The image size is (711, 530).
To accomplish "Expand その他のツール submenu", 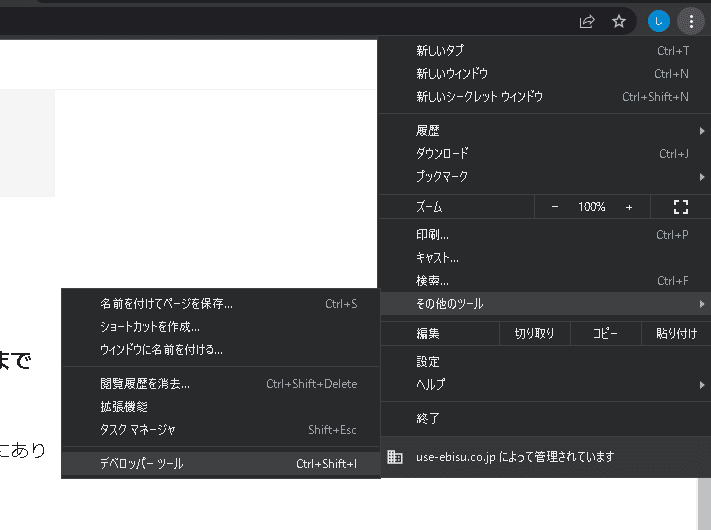I will (x=544, y=304).
